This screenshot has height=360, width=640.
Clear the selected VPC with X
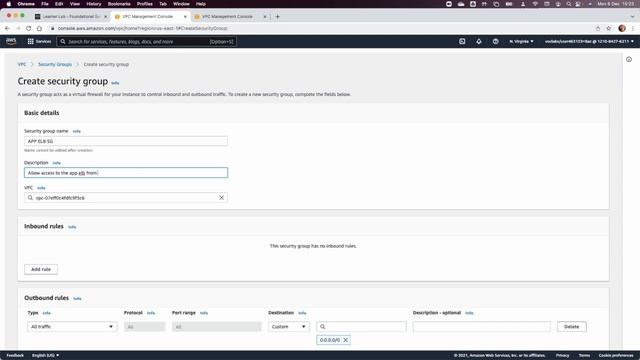click(x=221, y=198)
